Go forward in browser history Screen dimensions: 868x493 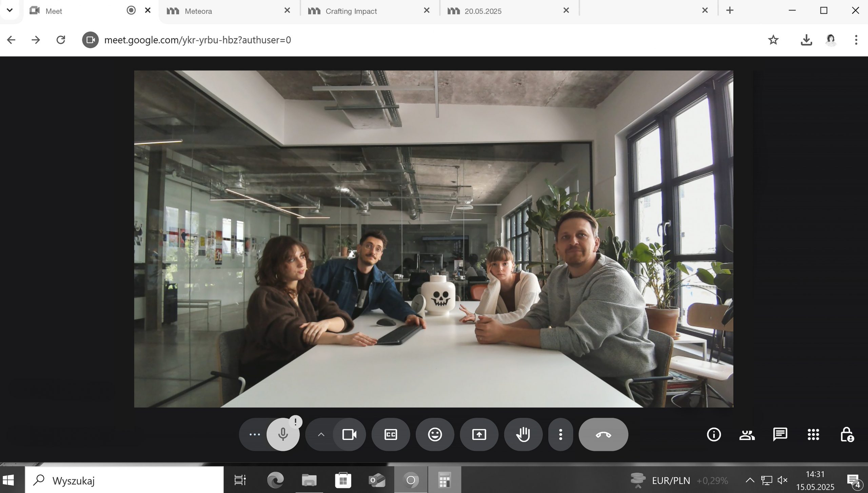(x=36, y=40)
